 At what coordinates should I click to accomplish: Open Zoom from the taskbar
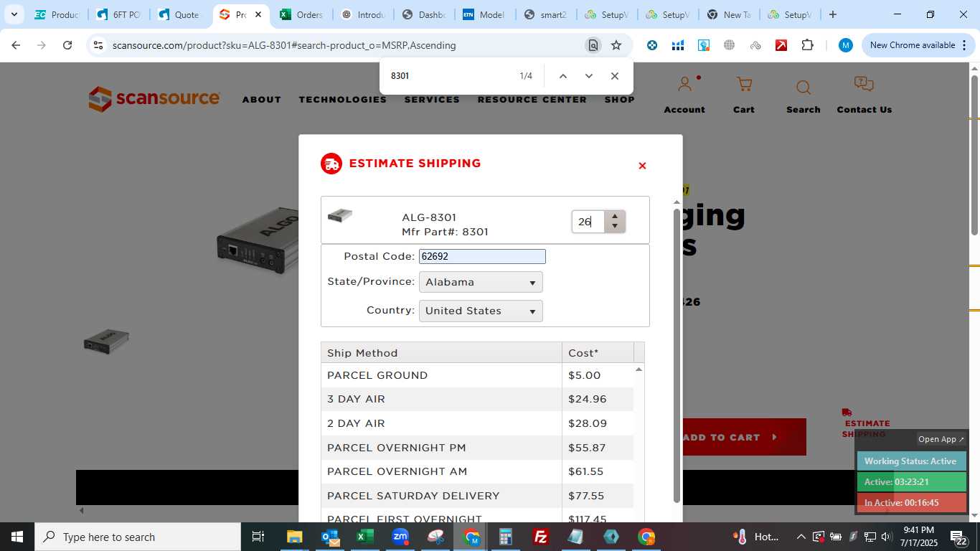point(400,537)
